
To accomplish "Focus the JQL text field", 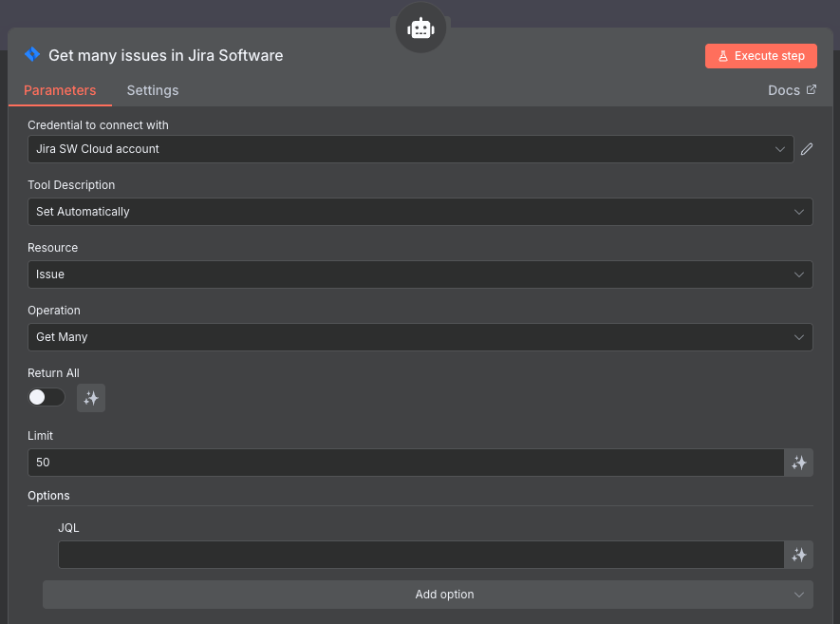I will (x=420, y=555).
